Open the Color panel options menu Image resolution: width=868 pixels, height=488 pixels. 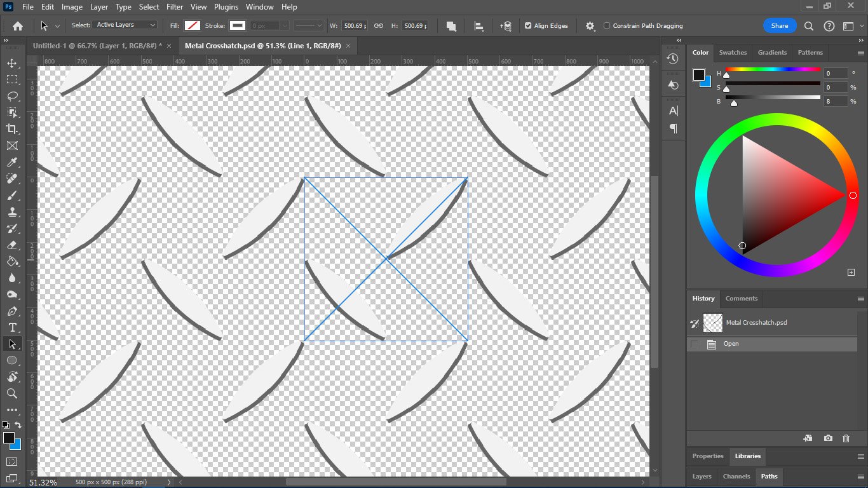(861, 53)
